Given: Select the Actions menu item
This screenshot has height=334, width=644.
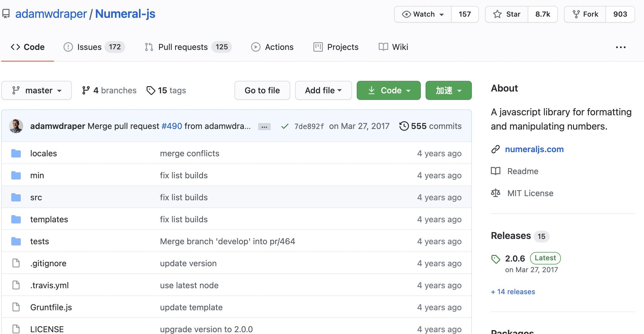Looking at the screenshot, I should pos(279,47).
